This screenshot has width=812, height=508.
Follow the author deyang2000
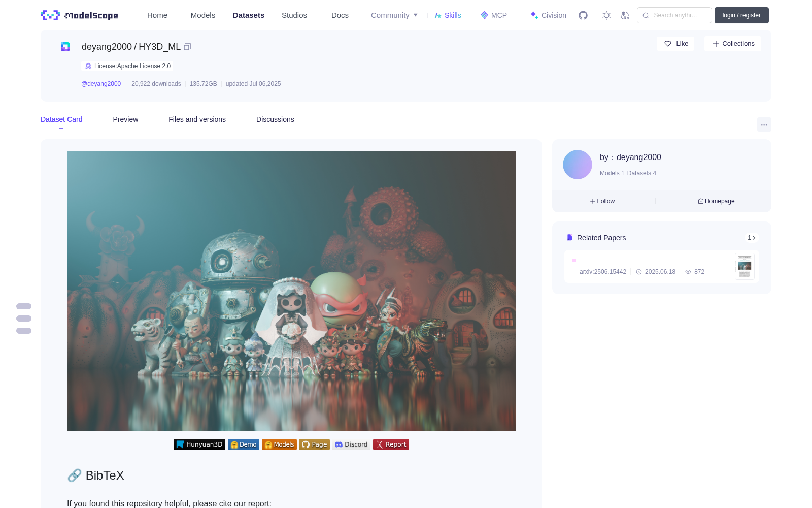click(602, 201)
